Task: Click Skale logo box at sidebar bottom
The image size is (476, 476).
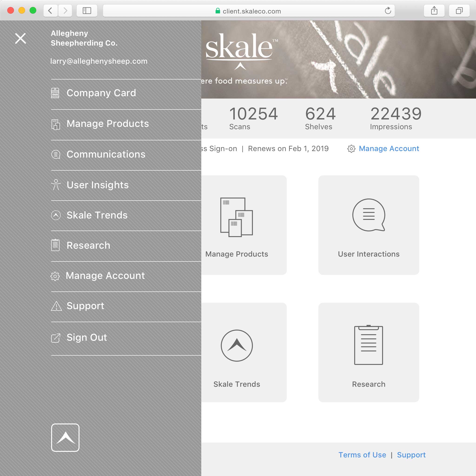Action: pos(65,438)
